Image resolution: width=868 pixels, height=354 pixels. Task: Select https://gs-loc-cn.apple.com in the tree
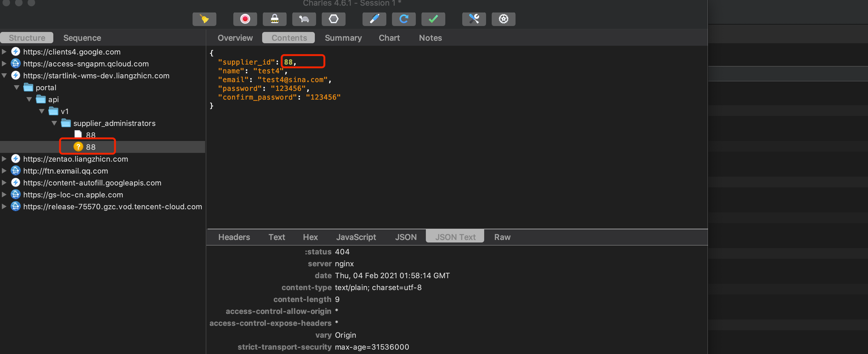(73, 195)
